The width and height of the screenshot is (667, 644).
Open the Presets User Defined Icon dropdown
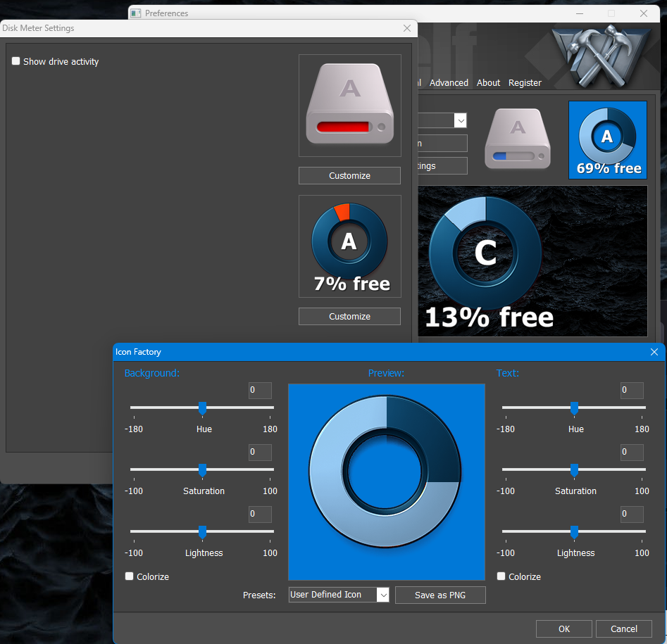coord(382,595)
